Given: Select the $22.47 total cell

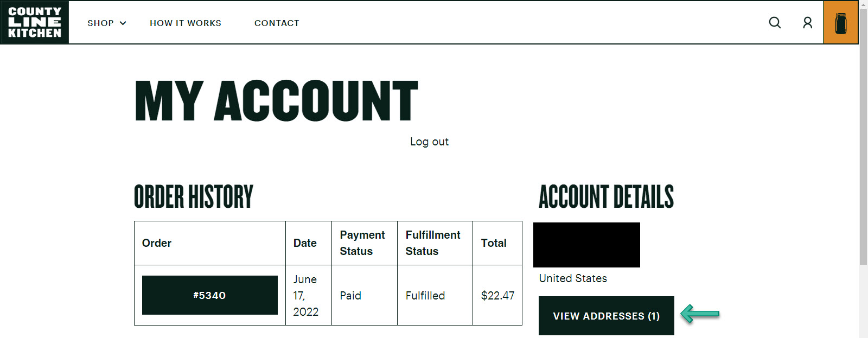Looking at the screenshot, I should pyautogui.click(x=497, y=296).
